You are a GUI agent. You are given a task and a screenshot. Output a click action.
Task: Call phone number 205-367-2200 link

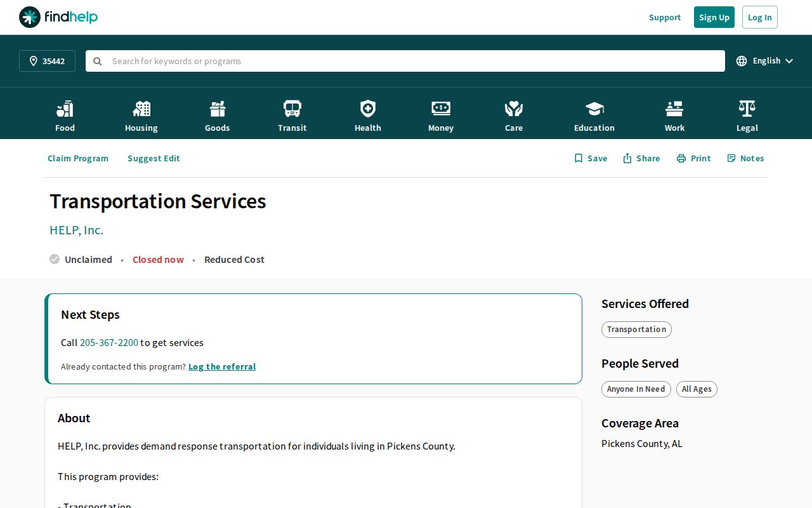(109, 342)
